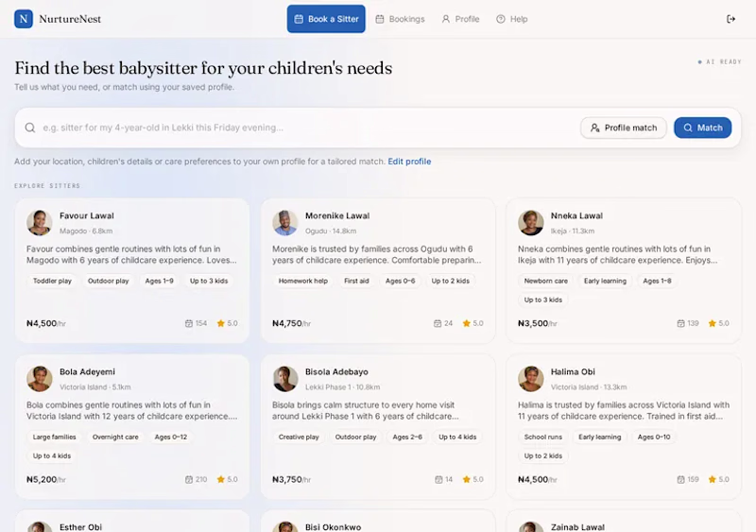Click the Toddler play tag
Image resolution: width=756 pixels, height=532 pixels.
[x=52, y=281]
